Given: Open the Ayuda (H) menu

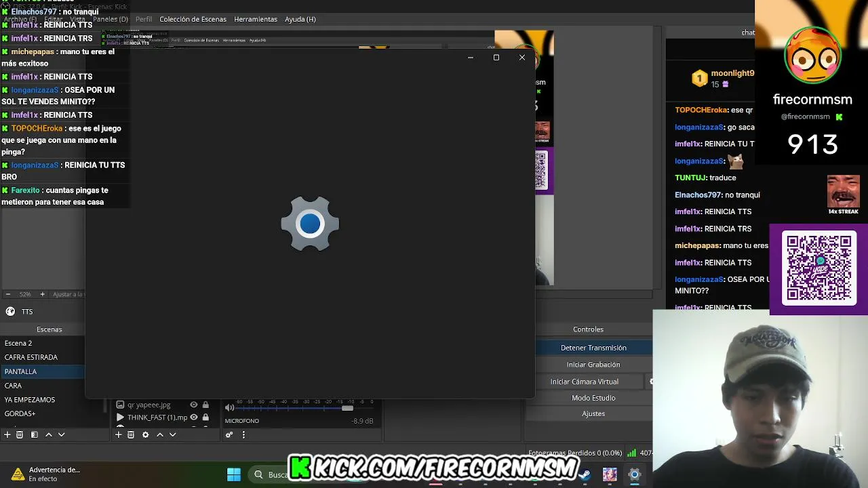Looking at the screenshot, I should tap(300, 19).
